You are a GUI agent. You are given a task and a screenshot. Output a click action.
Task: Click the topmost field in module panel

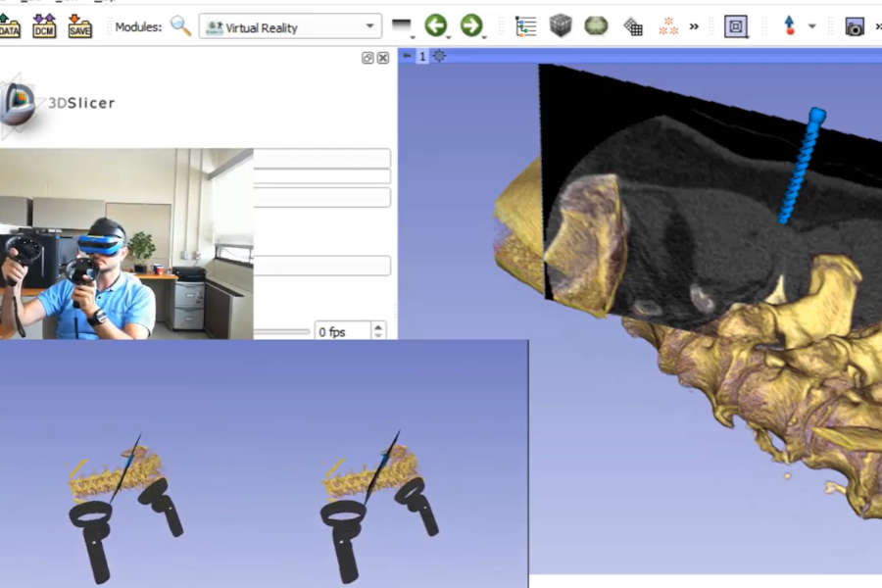coord(321,158)
